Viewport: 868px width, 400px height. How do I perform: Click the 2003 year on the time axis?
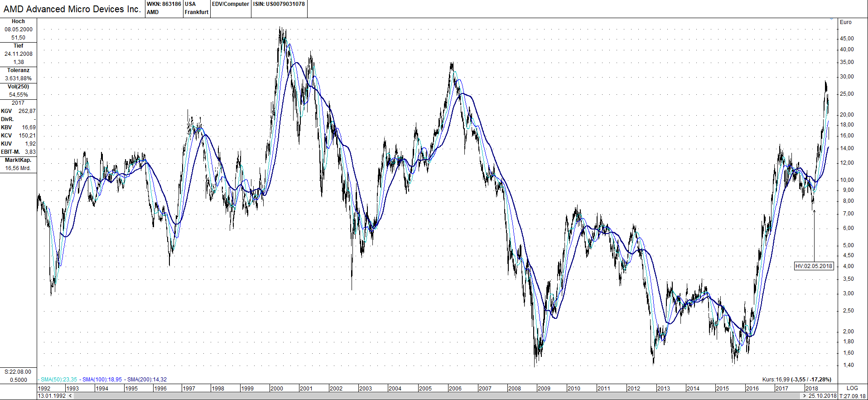click(365, 389)
